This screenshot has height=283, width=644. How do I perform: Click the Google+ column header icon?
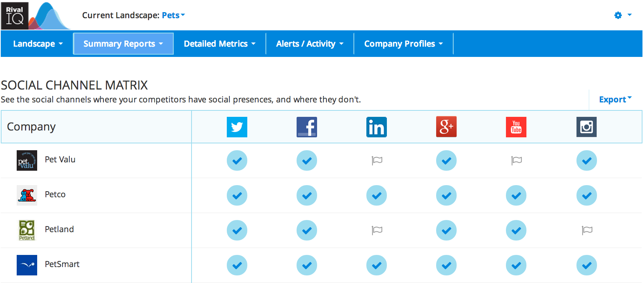(446, 127)
